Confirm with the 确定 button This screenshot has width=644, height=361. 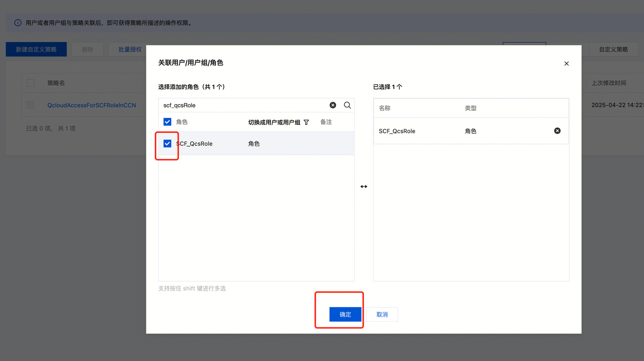(345, 314)
